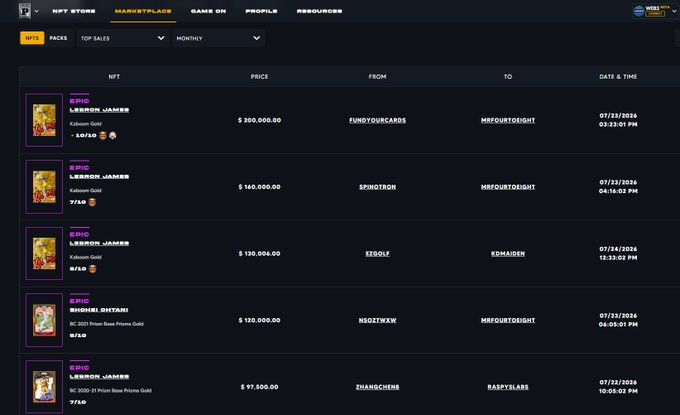Click the $ 160,000.00 price
680x415 pixels.
[259, 187]
